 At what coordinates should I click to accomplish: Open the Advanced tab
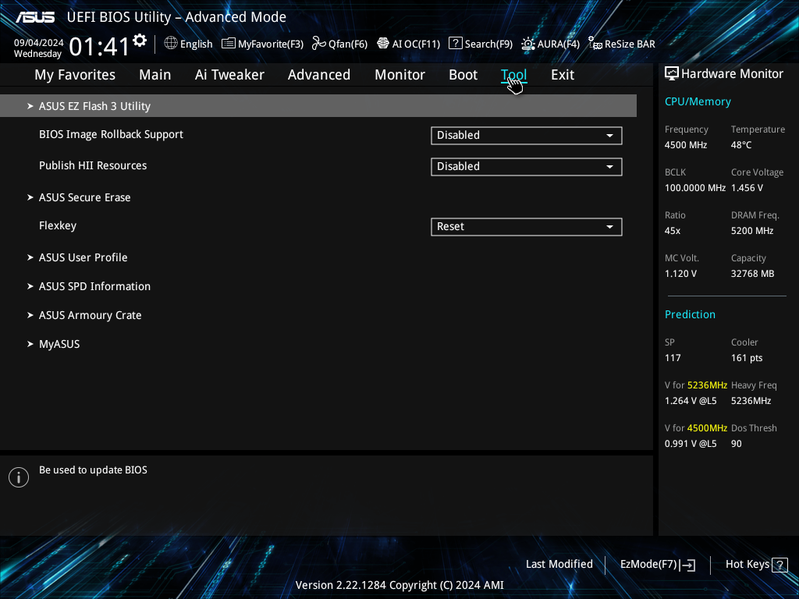pos(319,75)
